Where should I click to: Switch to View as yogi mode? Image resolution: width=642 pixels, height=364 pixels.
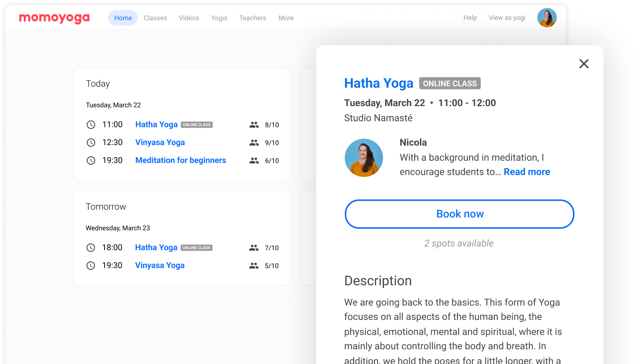coord(507,18)
